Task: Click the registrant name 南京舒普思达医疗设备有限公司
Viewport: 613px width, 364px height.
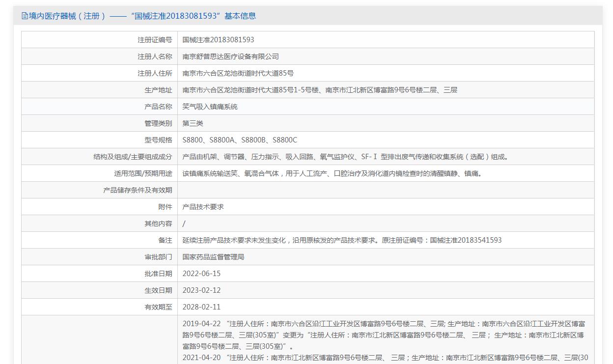Action: [x=230, y=56]
